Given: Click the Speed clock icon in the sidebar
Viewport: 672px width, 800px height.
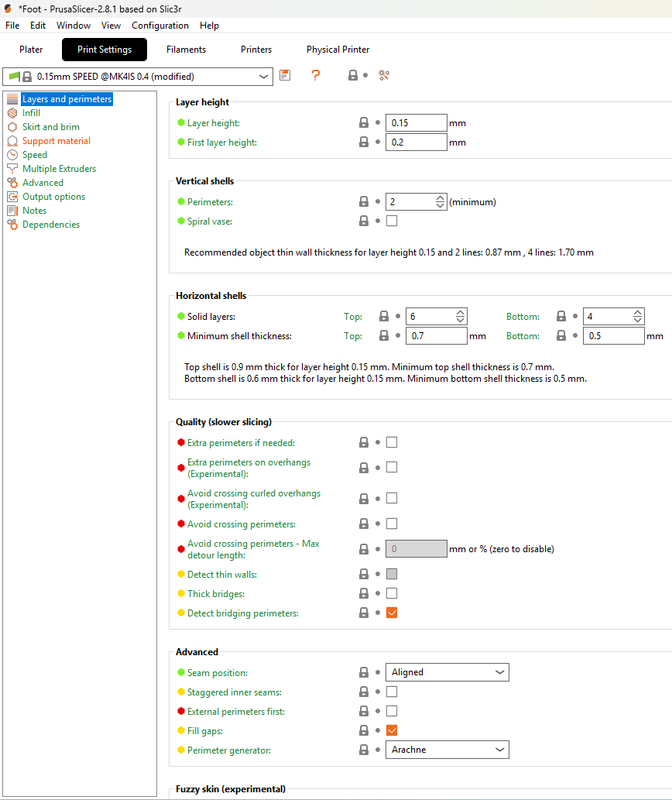Looking at the screenshot, I should pos(12,155).
